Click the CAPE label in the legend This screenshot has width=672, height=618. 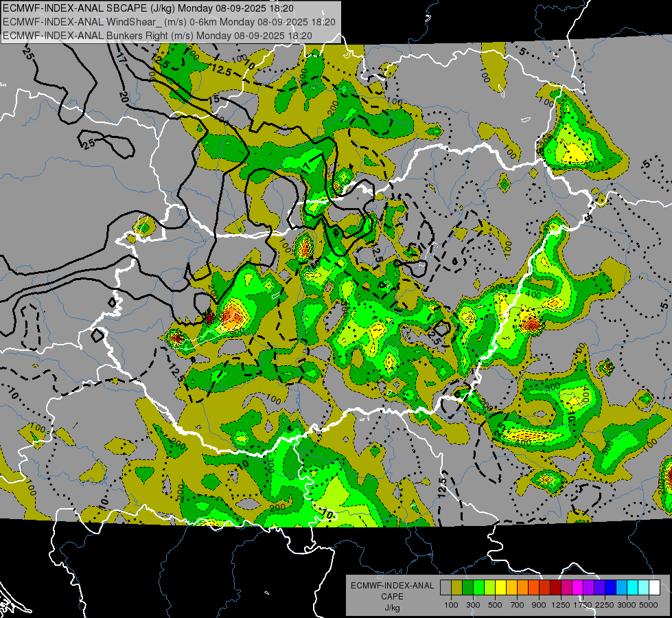pyautogui.click(x=393, y=596)
